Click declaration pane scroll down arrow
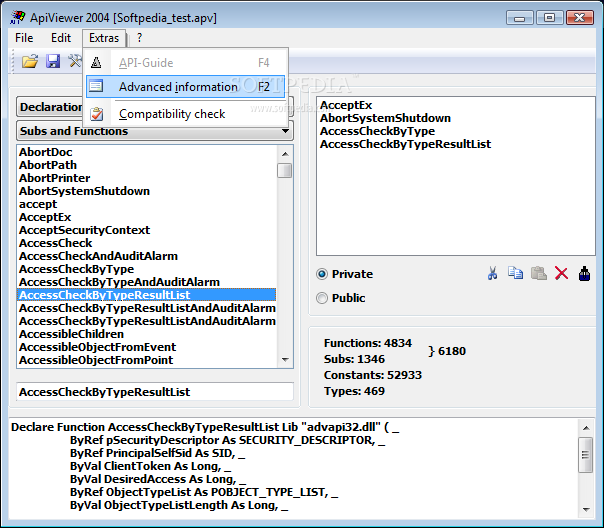 [586, 510]
